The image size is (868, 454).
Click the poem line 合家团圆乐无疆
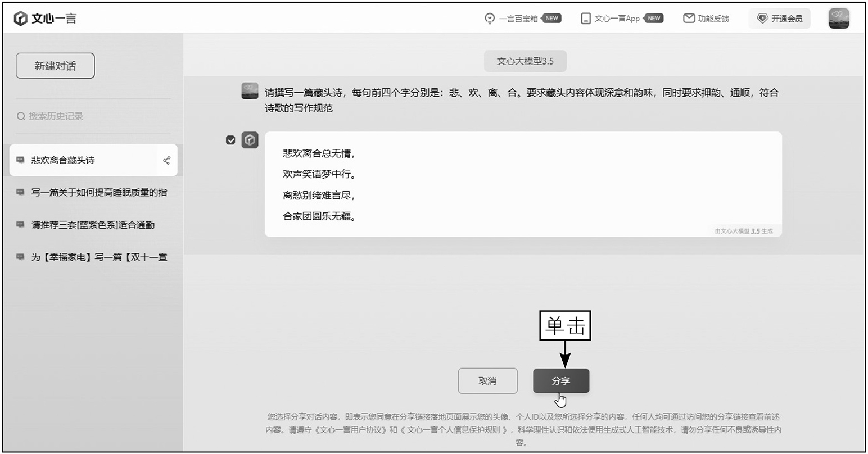[319, 216]
